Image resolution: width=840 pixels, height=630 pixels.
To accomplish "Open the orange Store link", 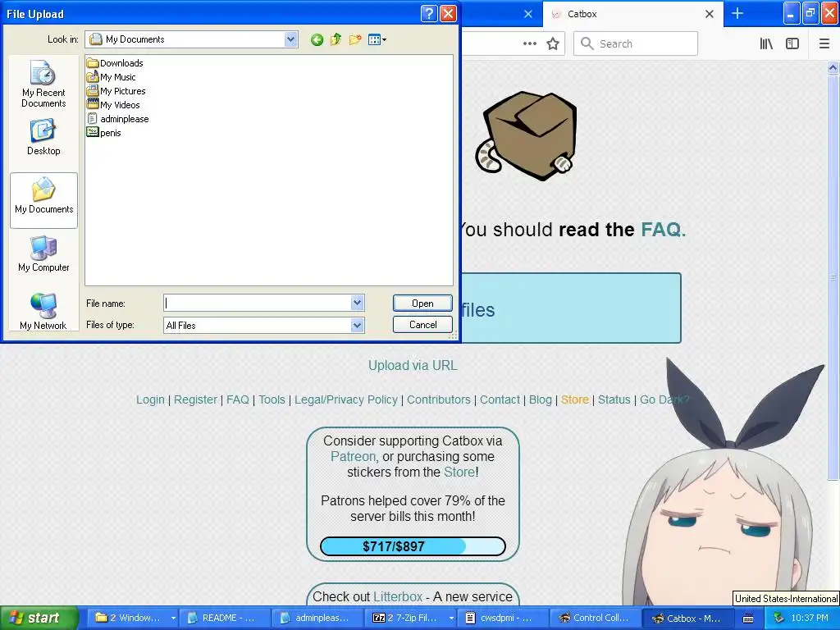I will point(575,399).
